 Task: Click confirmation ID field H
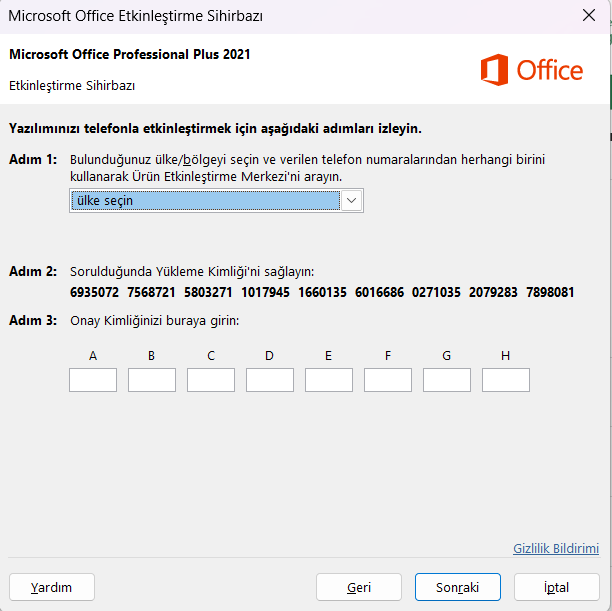[x=506, y=380]
